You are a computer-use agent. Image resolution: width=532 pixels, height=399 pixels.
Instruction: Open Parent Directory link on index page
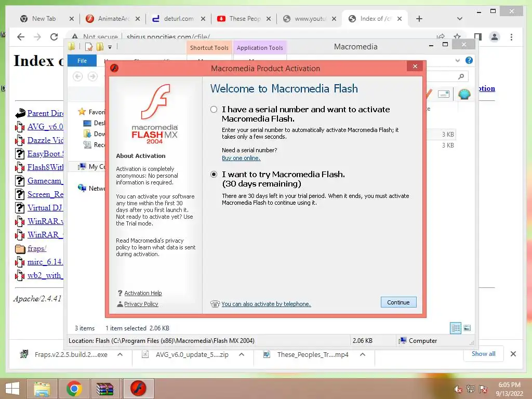(x=46, y=113)
